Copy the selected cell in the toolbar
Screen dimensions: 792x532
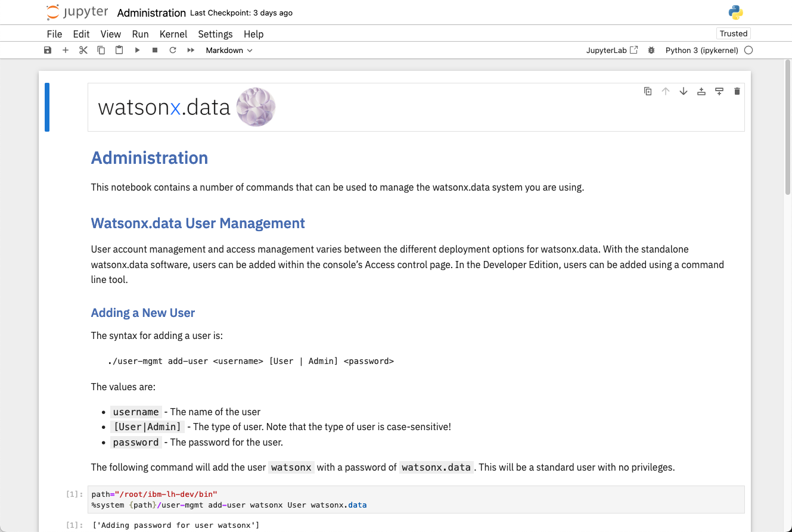pyautogui.click(x=101, y=50)
